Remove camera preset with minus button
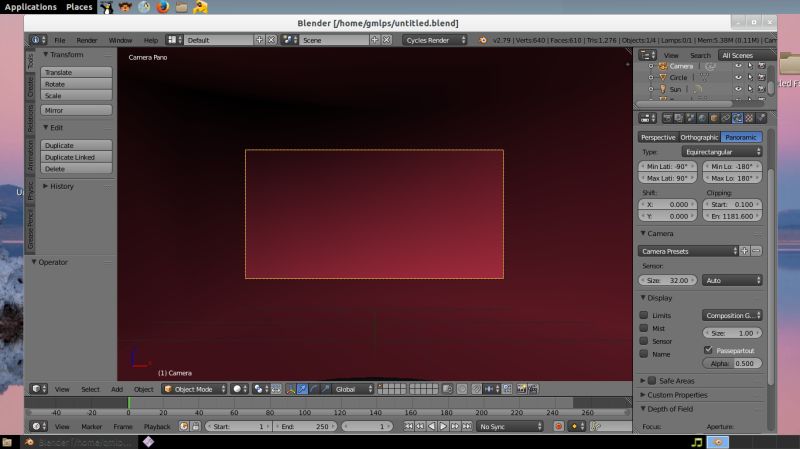This screenshot has width=800, height=449. pos(756,251)
